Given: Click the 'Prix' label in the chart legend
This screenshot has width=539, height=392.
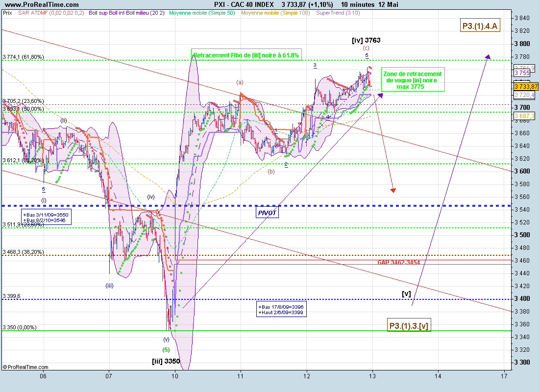Looking at the screenshot, I should [7, 13].
